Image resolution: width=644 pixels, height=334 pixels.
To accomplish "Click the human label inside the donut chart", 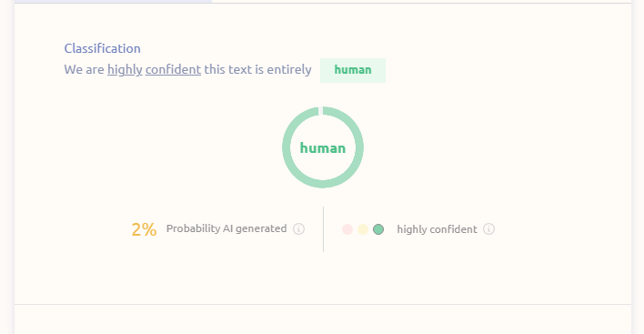I will tap(323, 148).
